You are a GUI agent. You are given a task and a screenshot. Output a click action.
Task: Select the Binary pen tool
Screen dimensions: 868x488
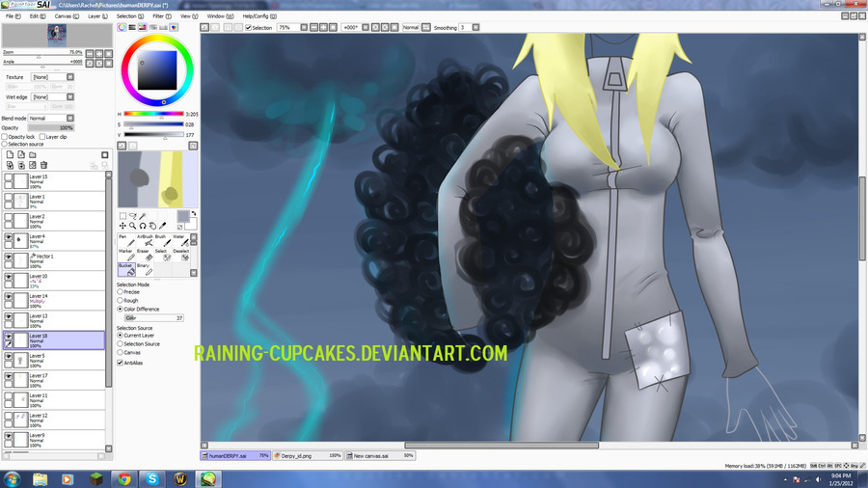click(x=145, y=269)
